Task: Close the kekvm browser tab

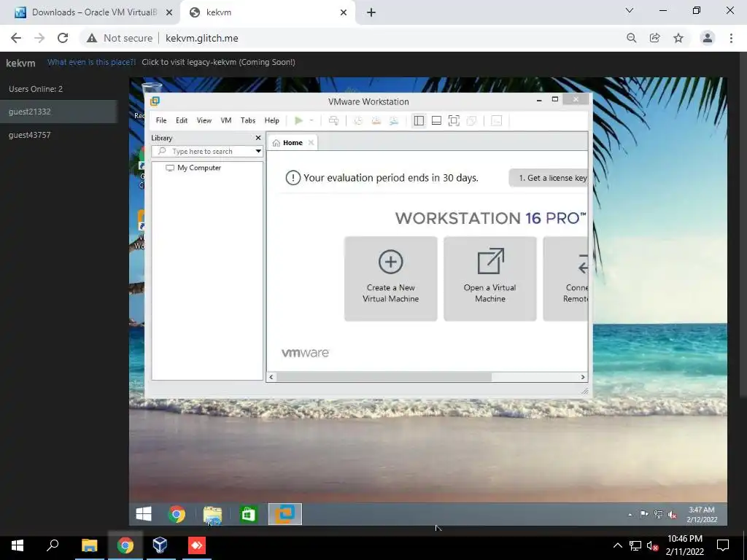Action: point(344,12)
